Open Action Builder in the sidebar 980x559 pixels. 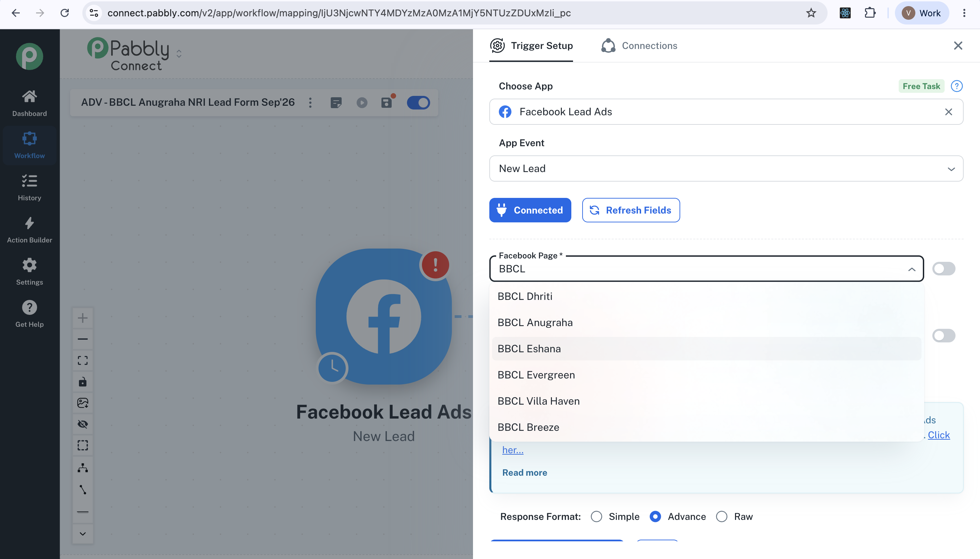point(30,230)
